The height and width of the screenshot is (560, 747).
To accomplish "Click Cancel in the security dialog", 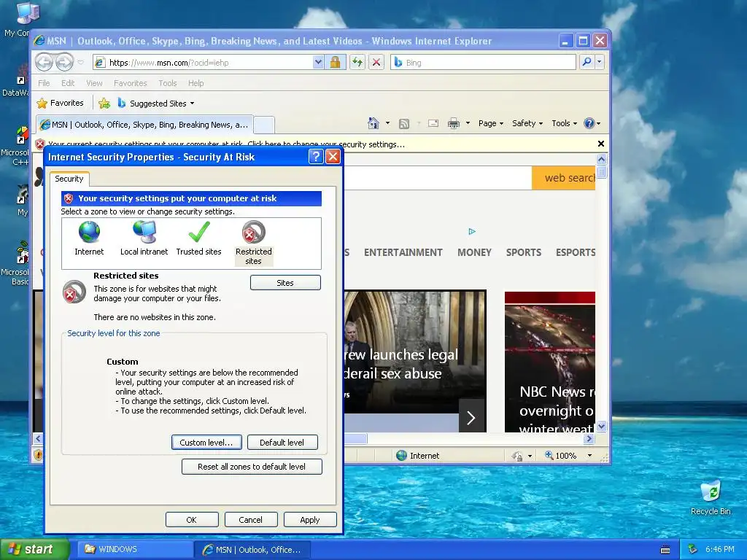I will (x=251, y=519).
